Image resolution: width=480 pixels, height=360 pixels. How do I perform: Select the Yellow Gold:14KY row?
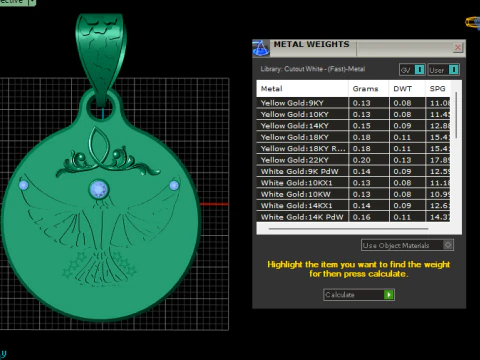coord(353,126)
